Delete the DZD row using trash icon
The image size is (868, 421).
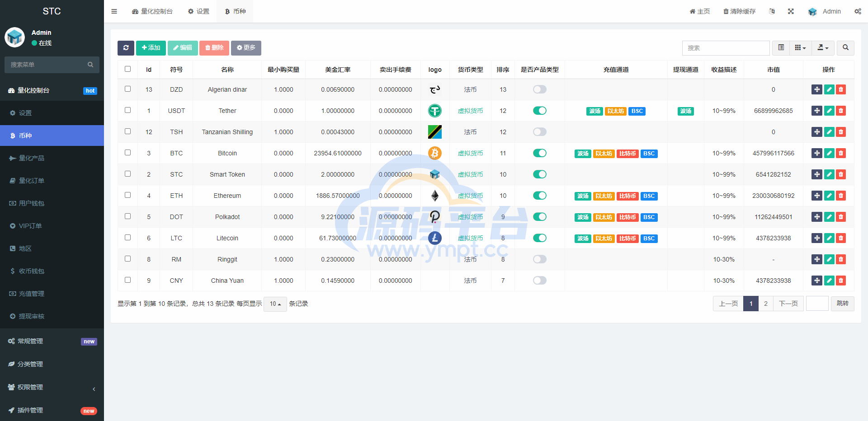841,89
